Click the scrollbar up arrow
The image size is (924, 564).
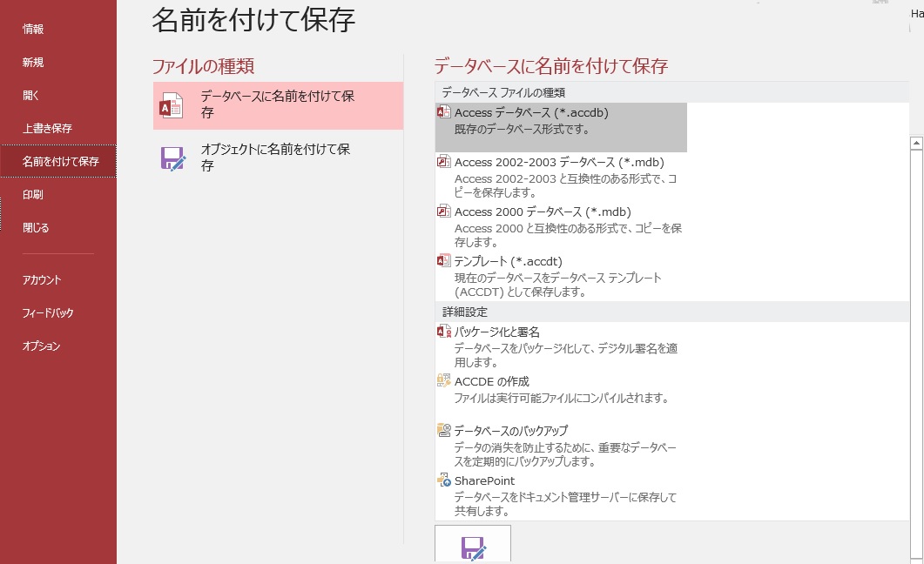916,143
